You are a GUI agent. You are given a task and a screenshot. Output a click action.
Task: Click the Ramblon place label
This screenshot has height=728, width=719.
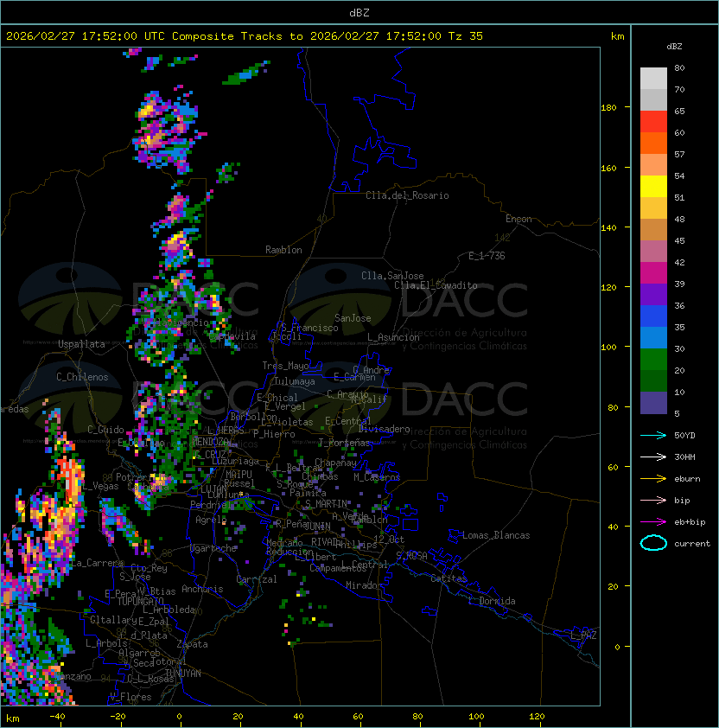[283, 250]
